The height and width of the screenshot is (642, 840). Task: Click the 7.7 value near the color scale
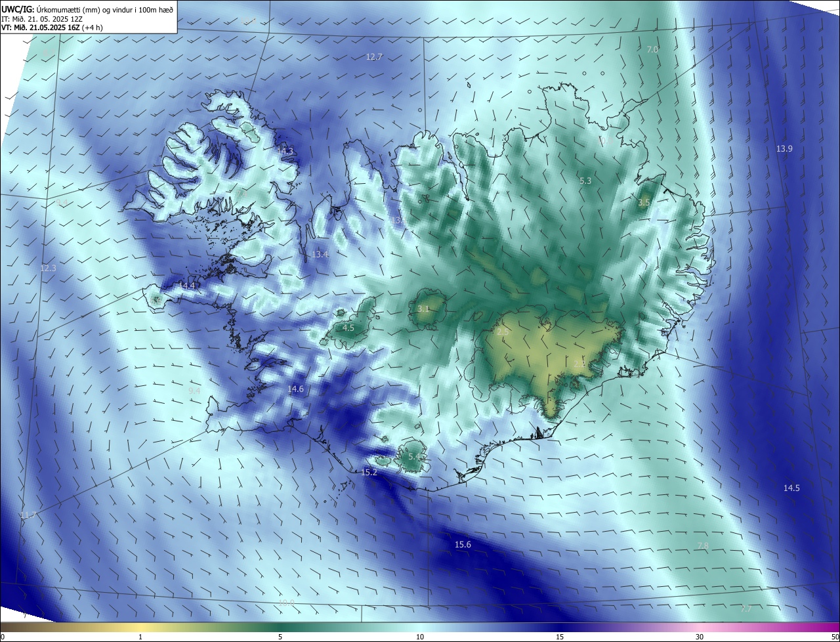(x=745, y=610)
